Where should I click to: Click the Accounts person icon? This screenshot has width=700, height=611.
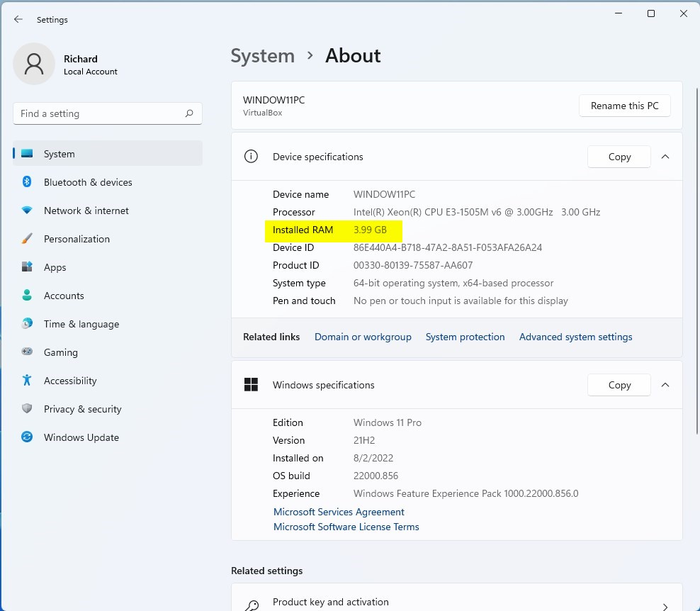(x=27, y=296)
